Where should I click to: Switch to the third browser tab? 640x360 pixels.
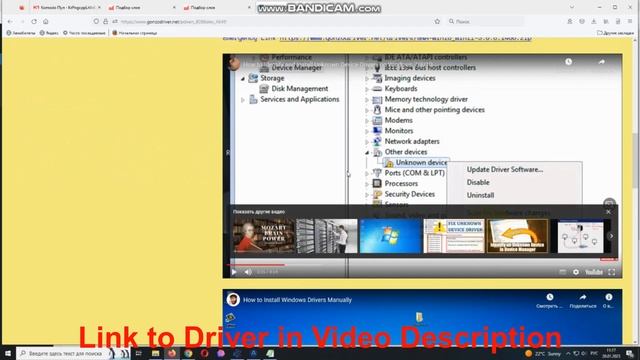[x=141, y=7]
